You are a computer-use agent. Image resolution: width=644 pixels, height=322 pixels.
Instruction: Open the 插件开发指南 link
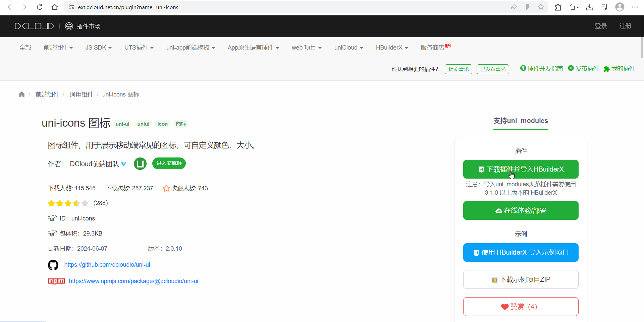point(541,69)
